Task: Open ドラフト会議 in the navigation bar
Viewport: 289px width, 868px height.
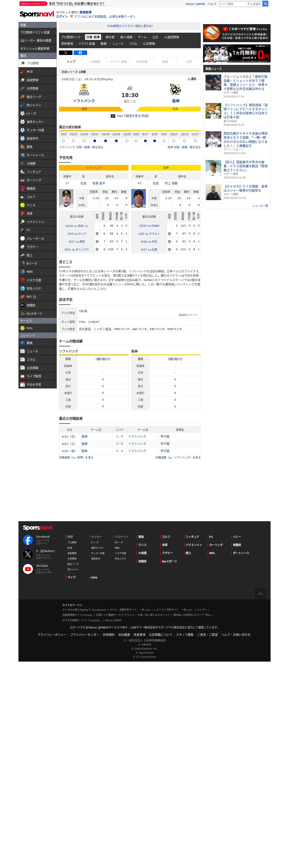Action: (87, 44)
